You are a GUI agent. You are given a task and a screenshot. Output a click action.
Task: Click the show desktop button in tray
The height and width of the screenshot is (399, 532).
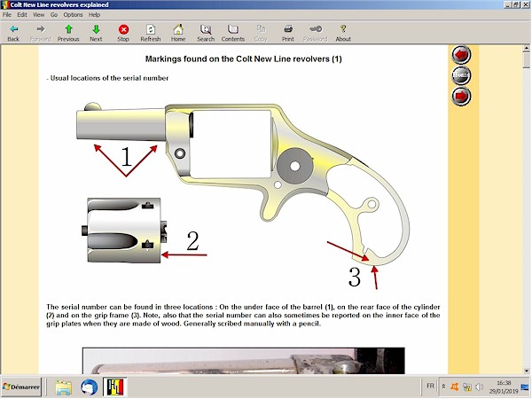click(x=525, y=387)
